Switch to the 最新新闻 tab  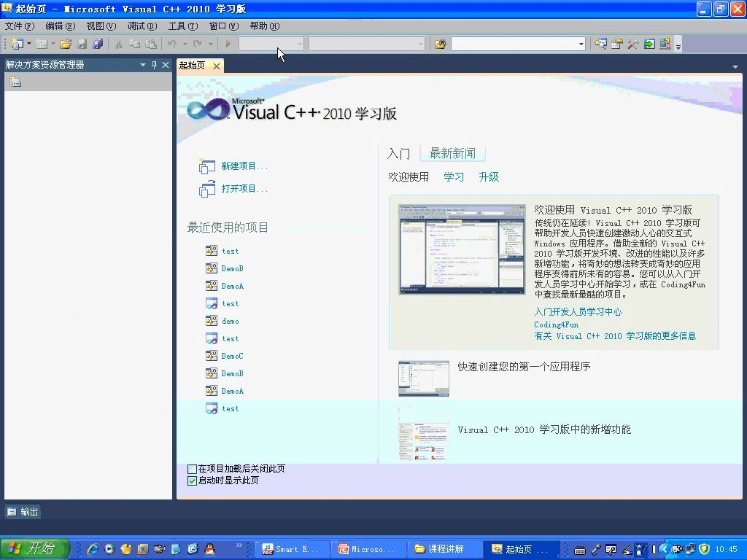452,153
